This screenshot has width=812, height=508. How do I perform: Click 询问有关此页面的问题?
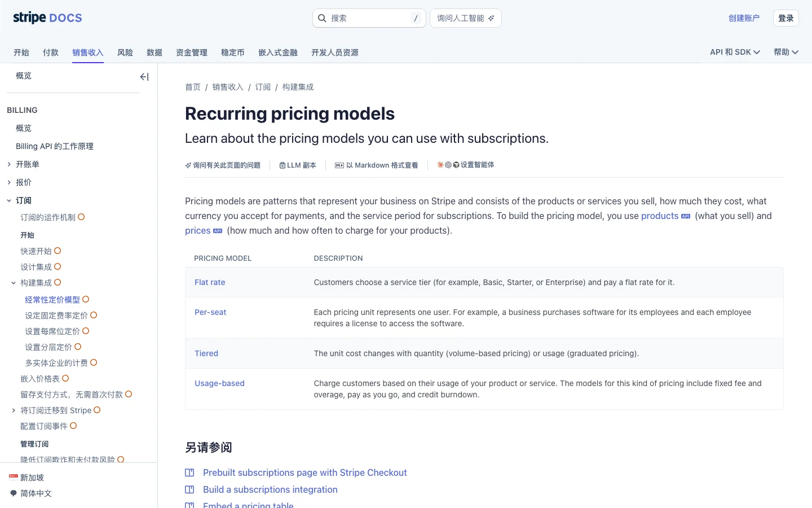click(x=223, y=165)
